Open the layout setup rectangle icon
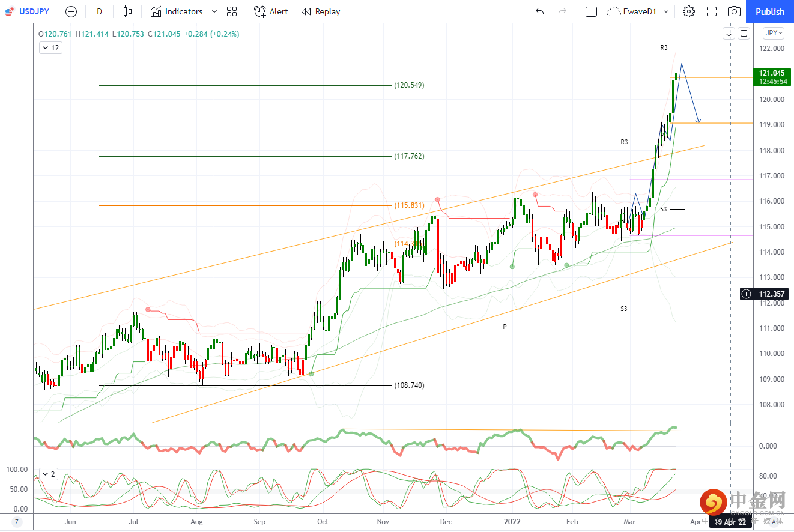This screenshot has width=794, height=532. pyautogui.click(x=591, y=11)
